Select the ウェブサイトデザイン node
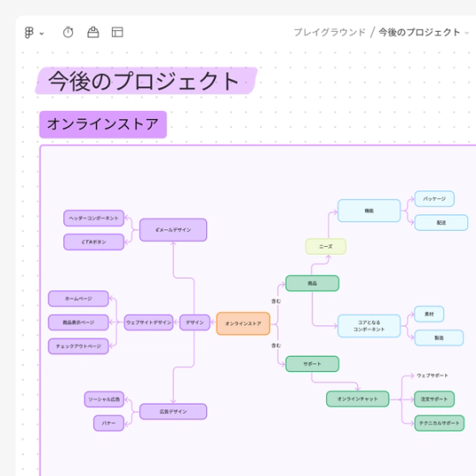 pos(149,323)
